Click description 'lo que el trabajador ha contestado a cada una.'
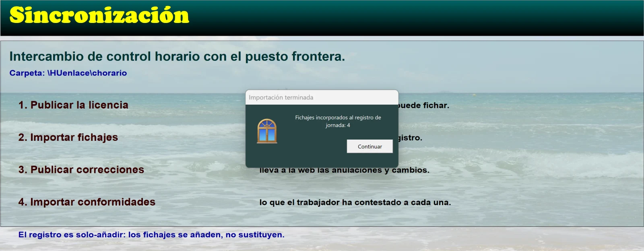The width and height of the screenshot is (644, 251). click(355, 202)
